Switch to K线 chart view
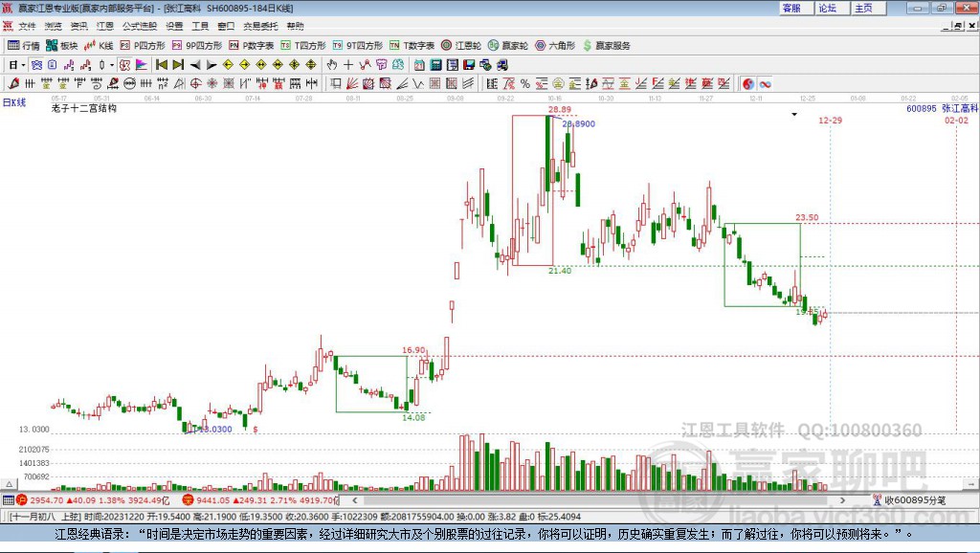Image resolution: width=980 pixels, height=553 pixels. 99,46
